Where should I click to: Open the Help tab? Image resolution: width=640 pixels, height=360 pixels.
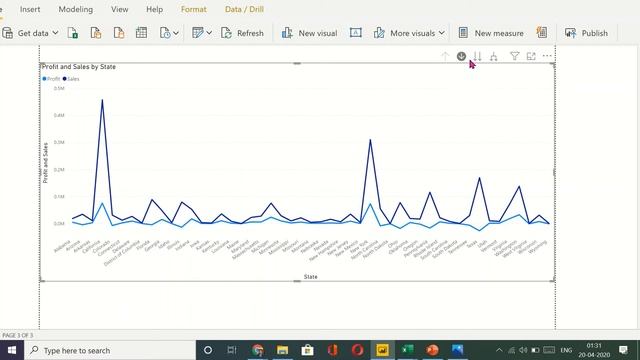pyautogui.click(x=154, y=9)
